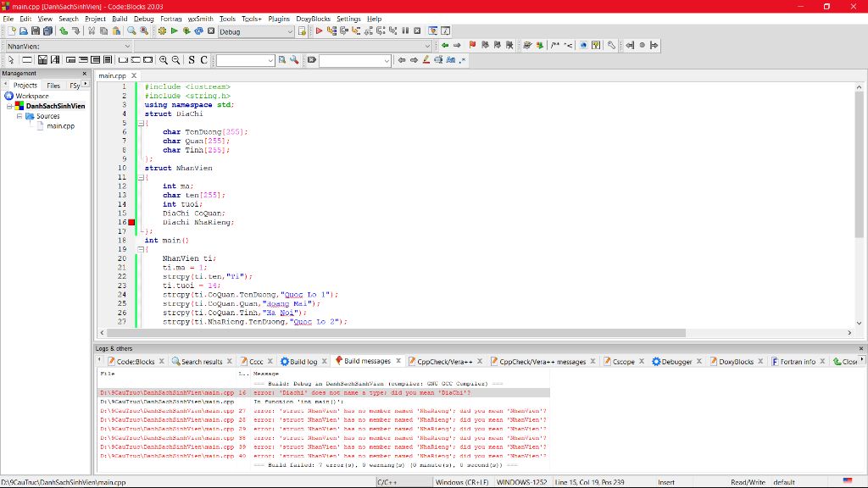Viewport: 868px width, 488px height.
Task: Click the Save all files icon
Action: tap(47, 31)
